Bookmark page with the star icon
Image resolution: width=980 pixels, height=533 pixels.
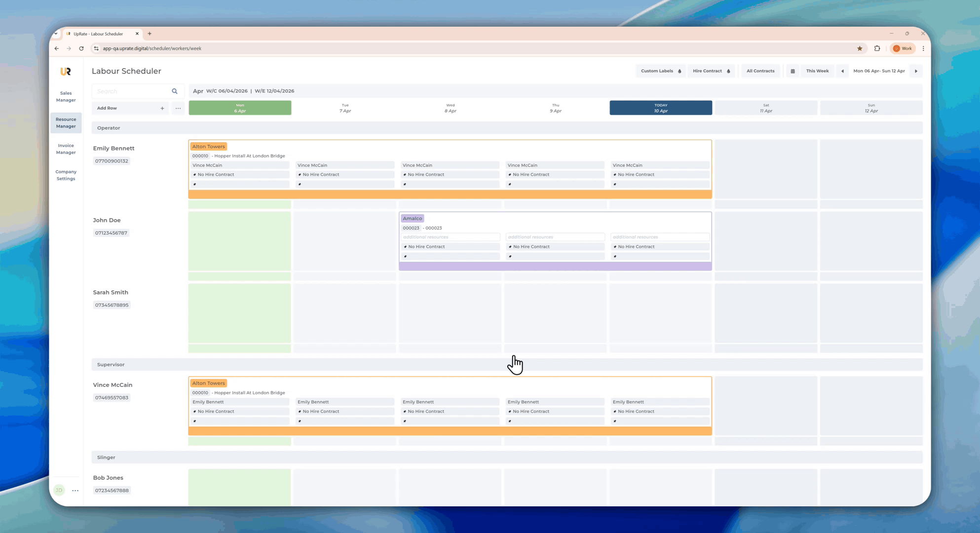860,48
